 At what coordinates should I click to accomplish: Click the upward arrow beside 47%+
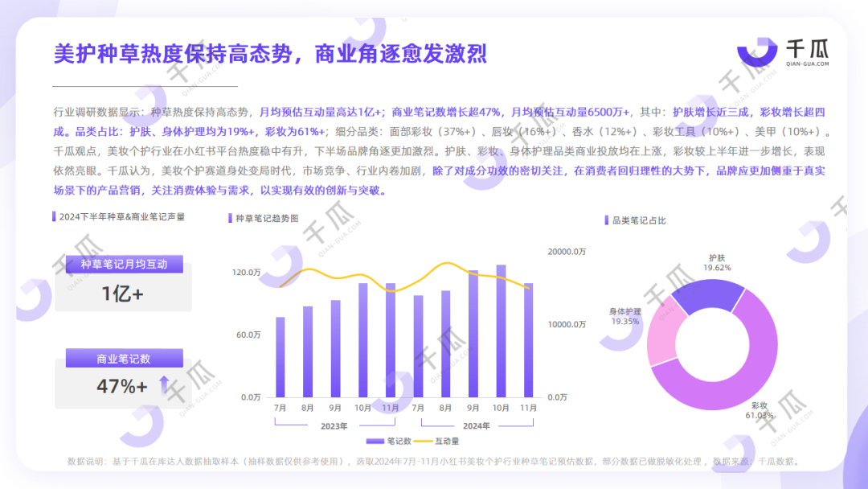tap(164, 385)
